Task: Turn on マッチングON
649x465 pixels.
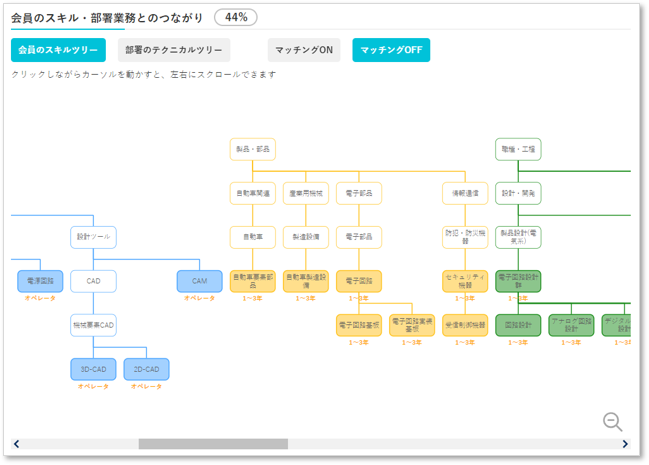Action: click(x=304, y=50)
